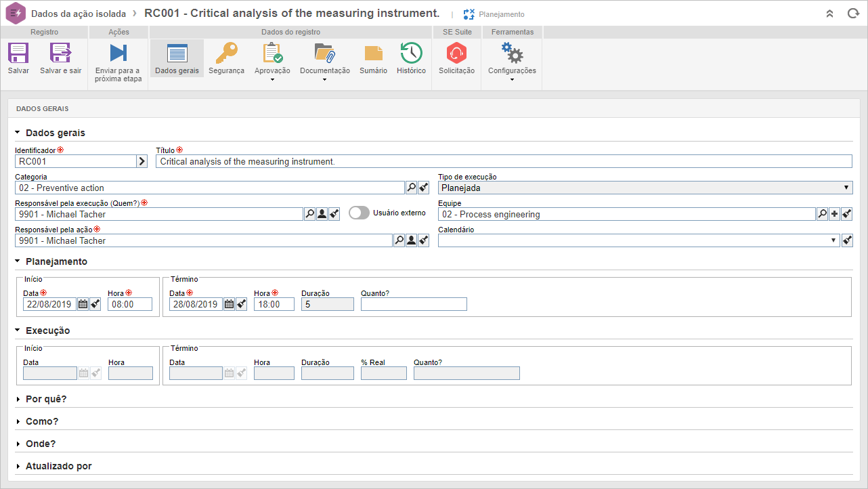Open calendar picker for Planejamento Início date

[83, 304]
